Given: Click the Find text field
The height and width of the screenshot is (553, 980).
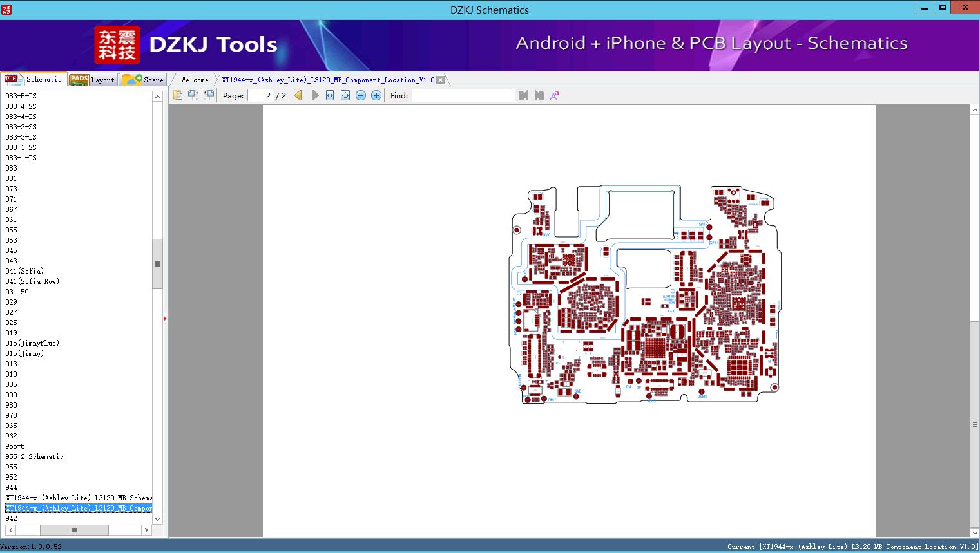Looking at the screenshot, I should click(x=463, y=95).
